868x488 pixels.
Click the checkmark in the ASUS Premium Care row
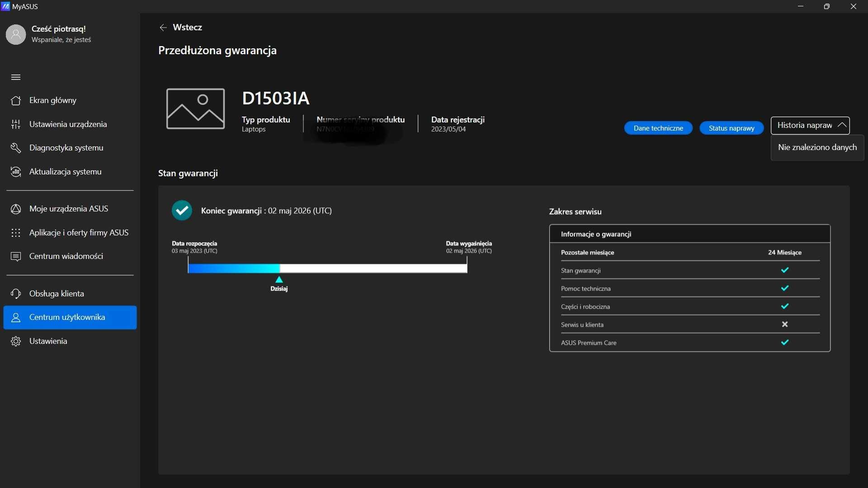pyautogui.click(x=785, y=343)
